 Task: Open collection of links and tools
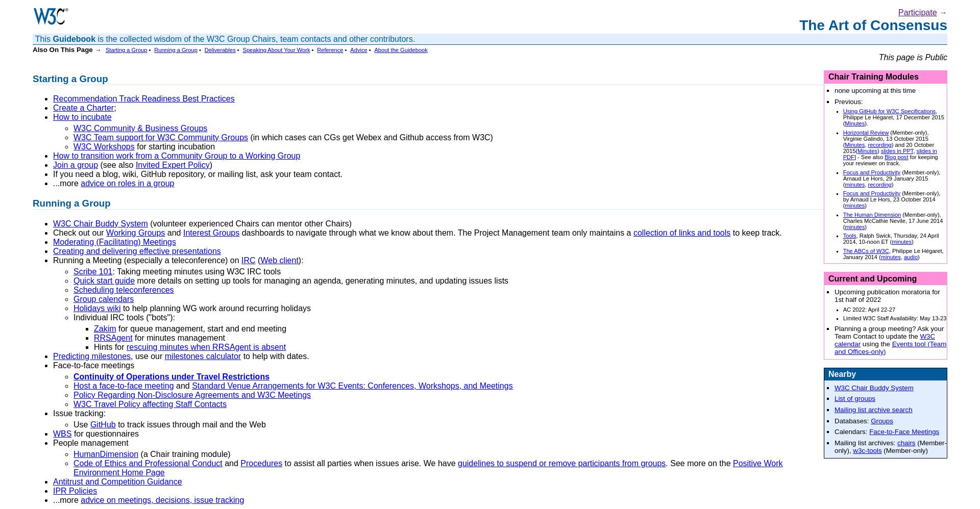tap(682, 233)
